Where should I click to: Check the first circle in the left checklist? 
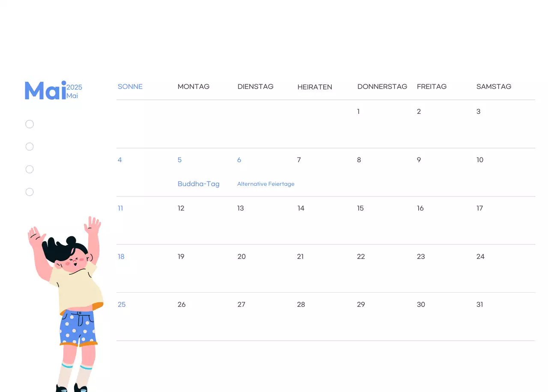tap(29, 124)
